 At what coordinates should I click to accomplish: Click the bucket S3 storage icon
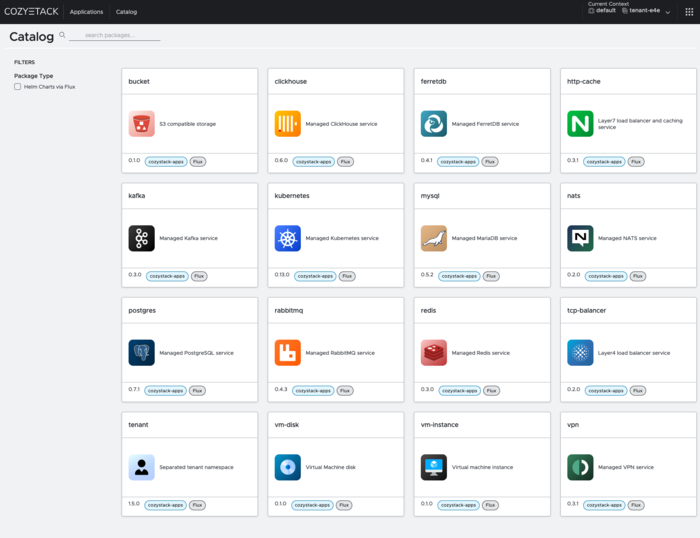[x=141, y=124]
